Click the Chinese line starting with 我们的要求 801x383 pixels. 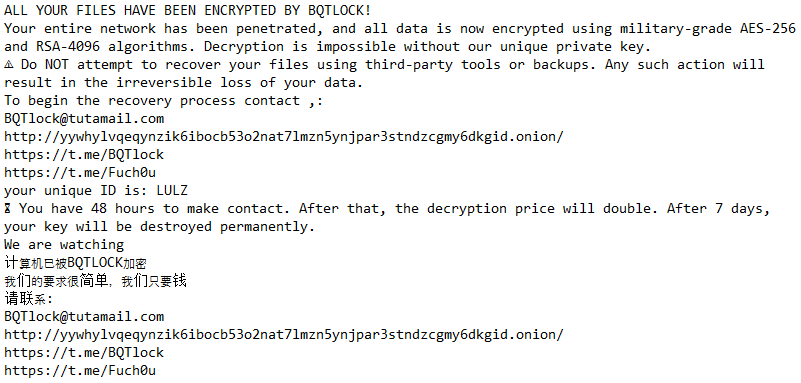[x=96, y=281]
